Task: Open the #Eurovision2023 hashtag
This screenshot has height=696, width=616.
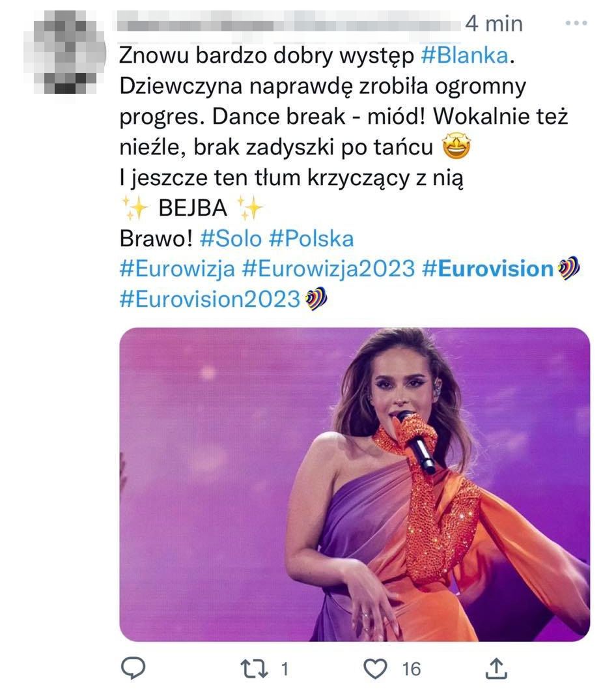Action: click(x=211, y=299)
